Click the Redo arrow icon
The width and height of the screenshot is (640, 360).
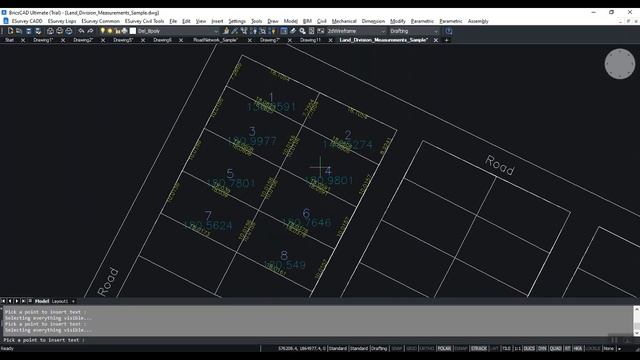coord(90,31)
